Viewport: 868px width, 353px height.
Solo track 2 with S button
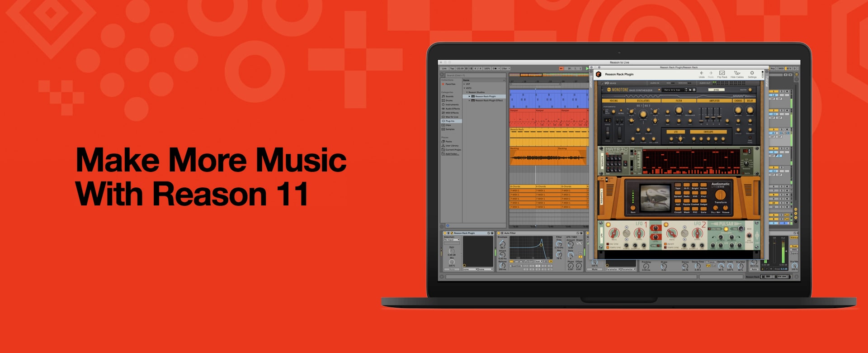[781, 110]
